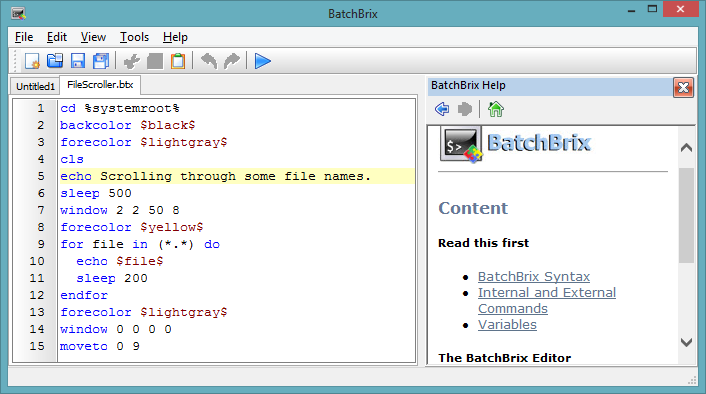Open the Tools menu

coord(134,37)
